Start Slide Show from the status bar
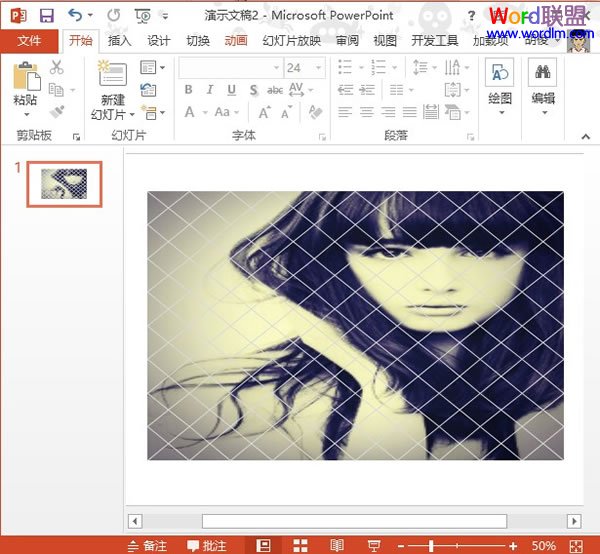Viewport: 600px width, 554px height. pos(373,546)
